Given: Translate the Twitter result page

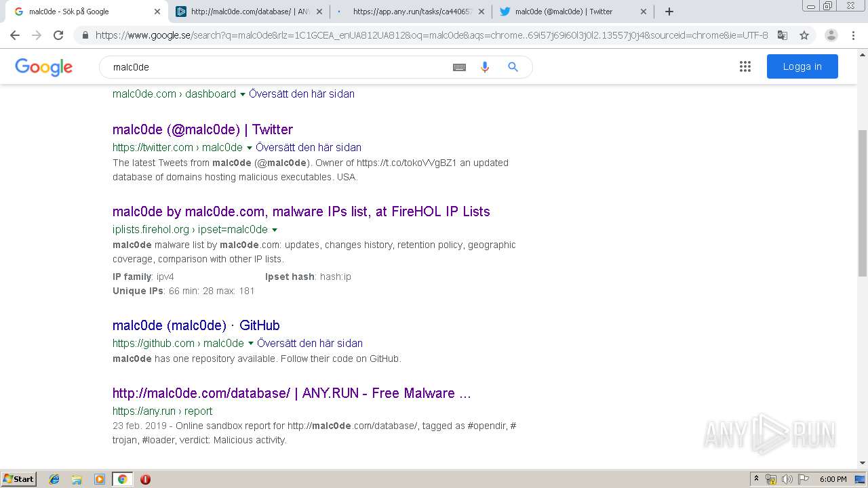Looking at the screenshot, I should pos(309,148).
